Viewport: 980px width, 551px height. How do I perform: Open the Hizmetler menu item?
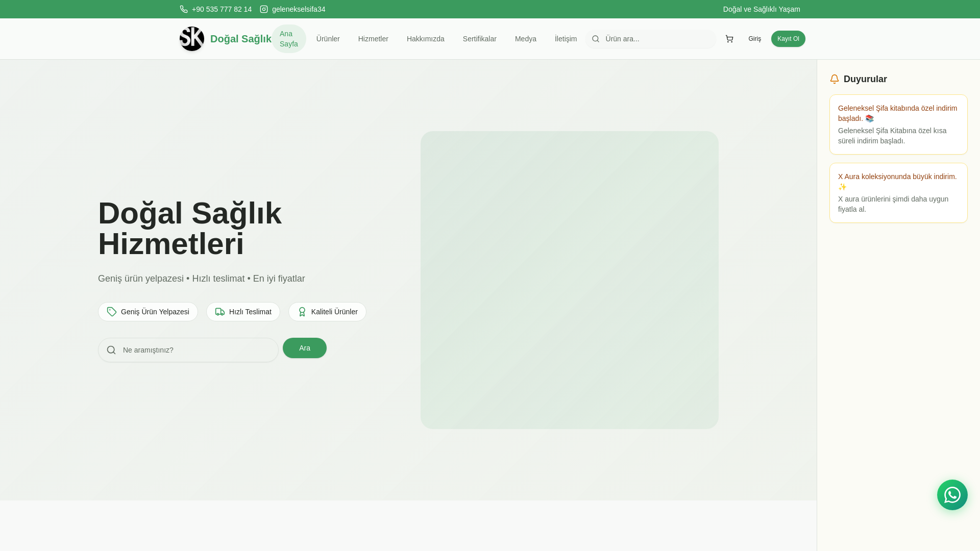click(373, 39)
